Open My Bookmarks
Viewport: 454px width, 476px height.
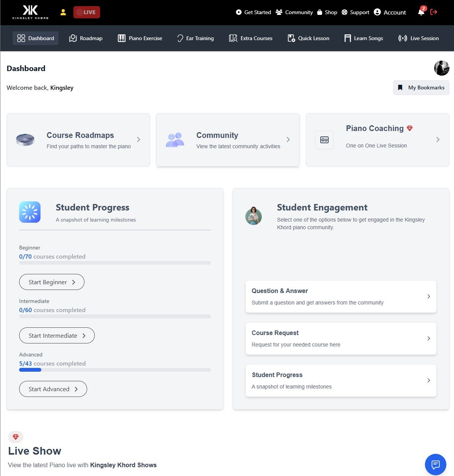coord(421,87)
